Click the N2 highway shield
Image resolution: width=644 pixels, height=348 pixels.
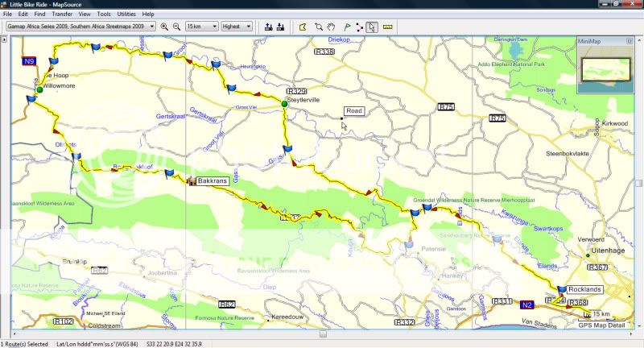point(526,304)
